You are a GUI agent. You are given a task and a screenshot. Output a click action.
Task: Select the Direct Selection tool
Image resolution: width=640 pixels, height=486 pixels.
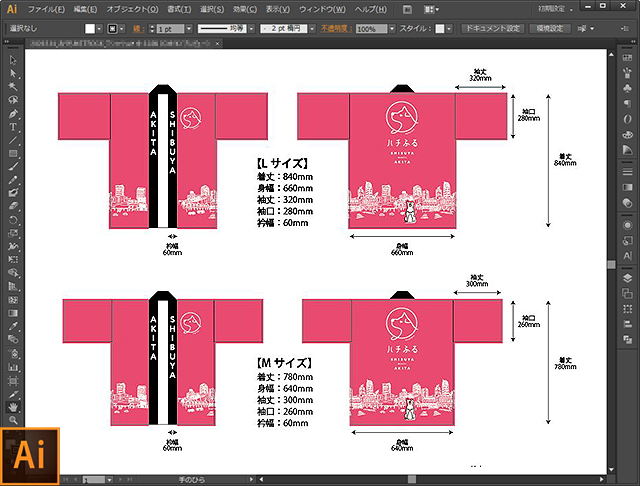pos(13,74)
